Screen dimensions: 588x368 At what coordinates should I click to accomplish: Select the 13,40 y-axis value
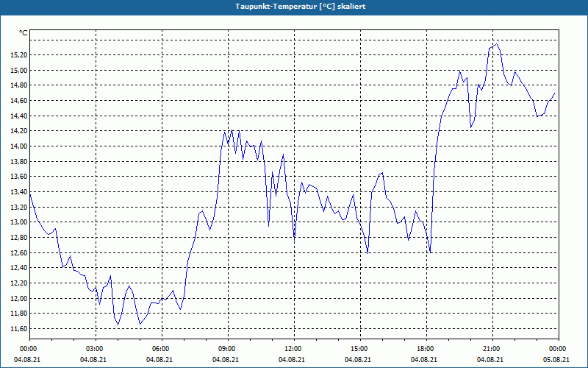pos(20,192)
